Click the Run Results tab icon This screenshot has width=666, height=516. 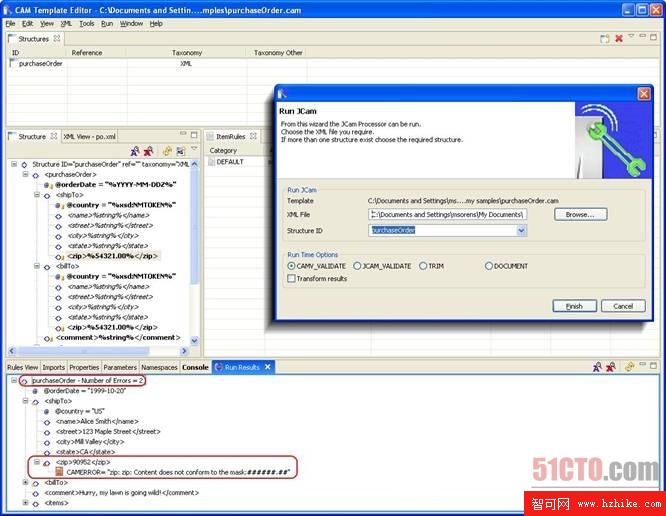(x=218, y=368)
